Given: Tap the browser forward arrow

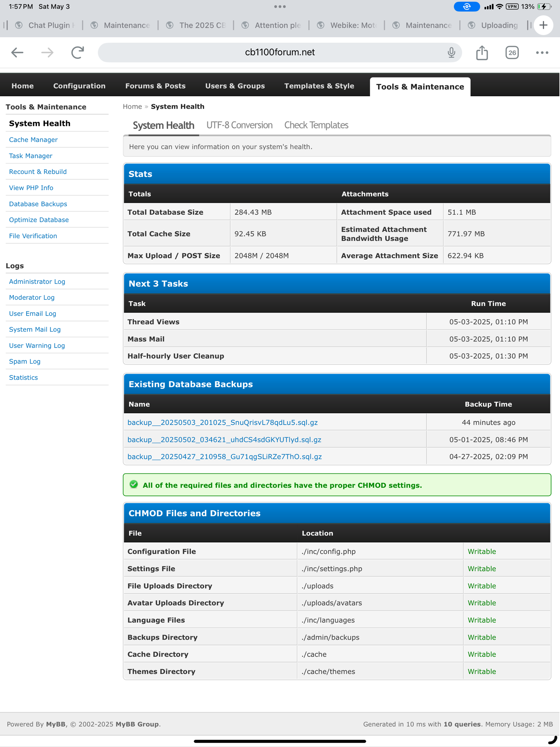Looking at the screenshot, I should pyautogui.click(x=47, y=53).
